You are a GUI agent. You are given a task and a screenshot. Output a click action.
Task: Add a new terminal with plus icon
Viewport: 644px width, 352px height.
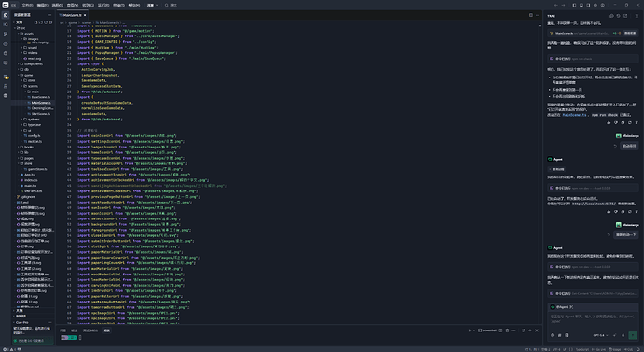click(470, 331)
